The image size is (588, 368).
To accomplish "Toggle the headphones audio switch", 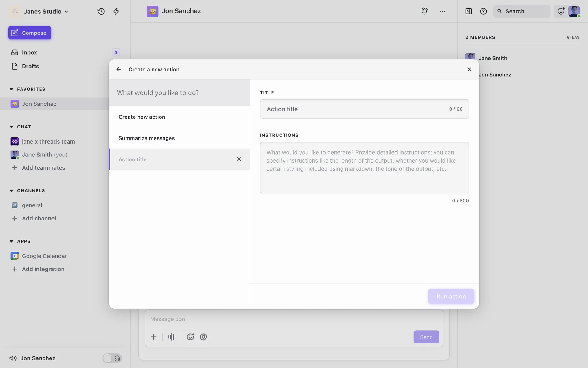I will (112, 358).
